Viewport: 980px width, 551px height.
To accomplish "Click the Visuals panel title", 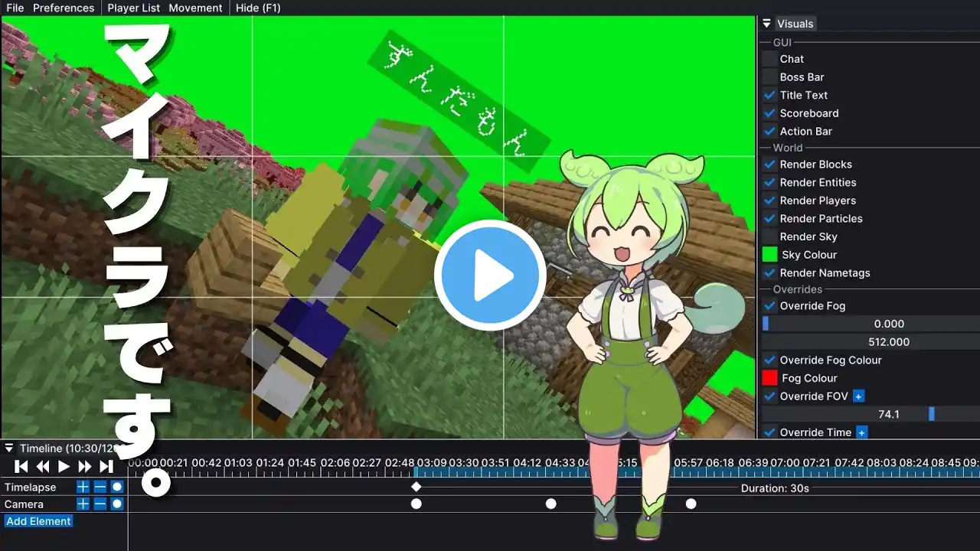I will pyautogui.click(x=795, y=24).
